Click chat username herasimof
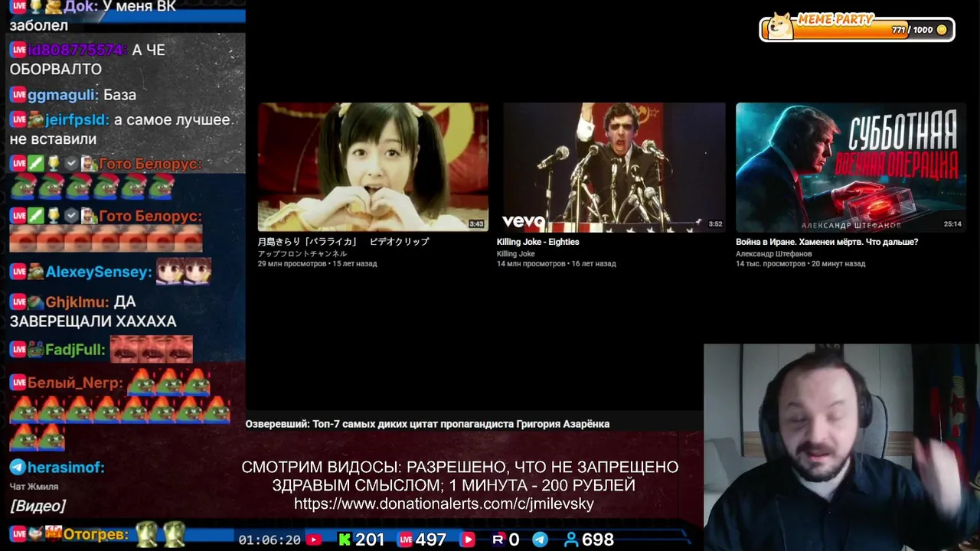 (65, 467)
